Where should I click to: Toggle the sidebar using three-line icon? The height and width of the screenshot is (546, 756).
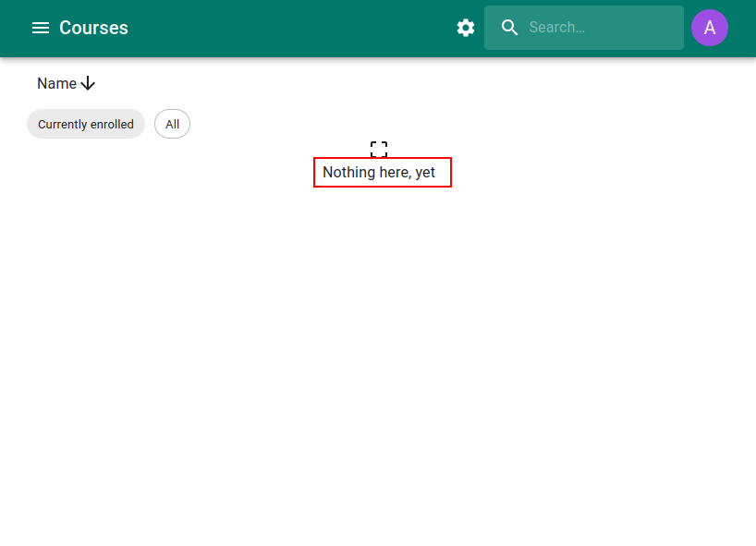click(x=41, y=28)
